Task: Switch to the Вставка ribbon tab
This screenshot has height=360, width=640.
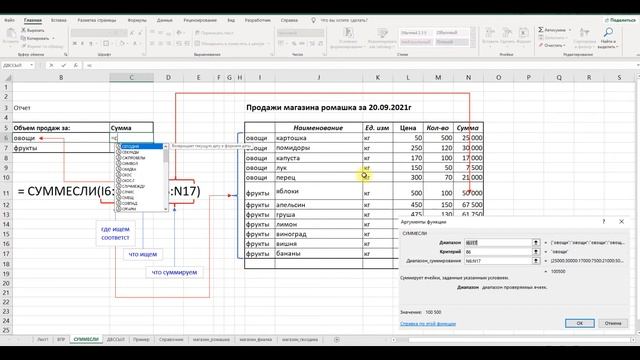Action: tap(59, 20)
